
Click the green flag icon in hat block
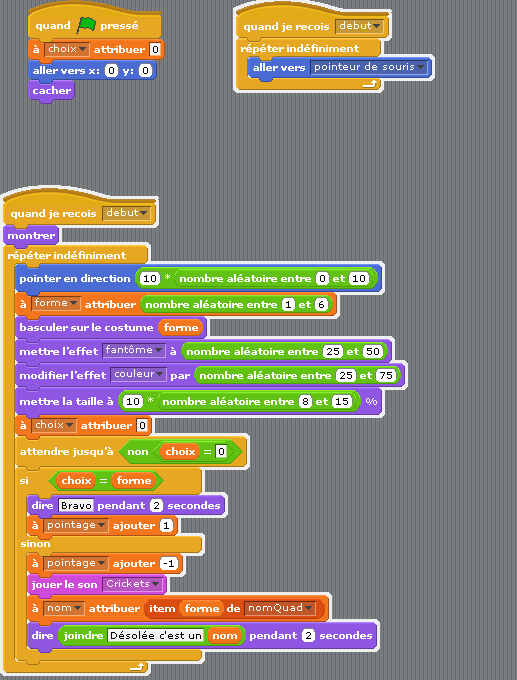coord(86,26)
